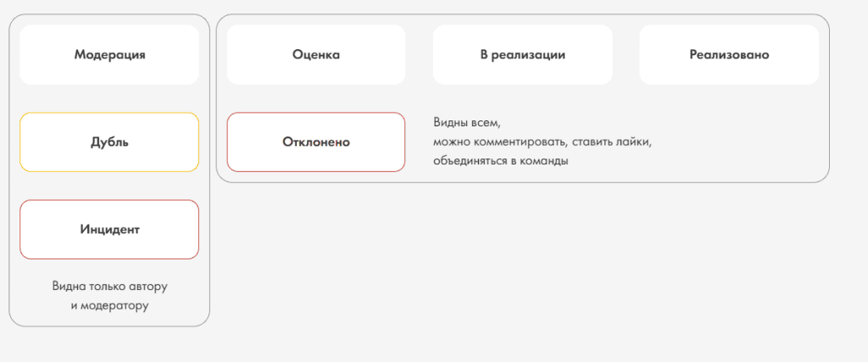Screen dimensions: 868x362
Task: Click the 'Видны всем,' text line
Action: 467,122
